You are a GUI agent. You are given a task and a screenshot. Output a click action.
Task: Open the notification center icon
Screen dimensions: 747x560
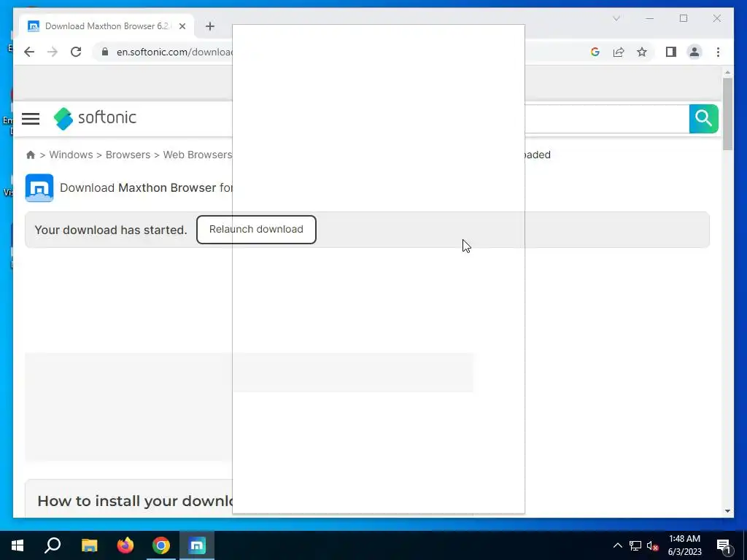[724, 545]
